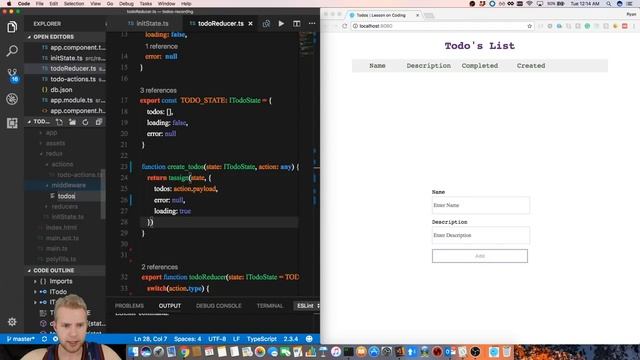Open the Manage gear in VS Code

point(12,322)
